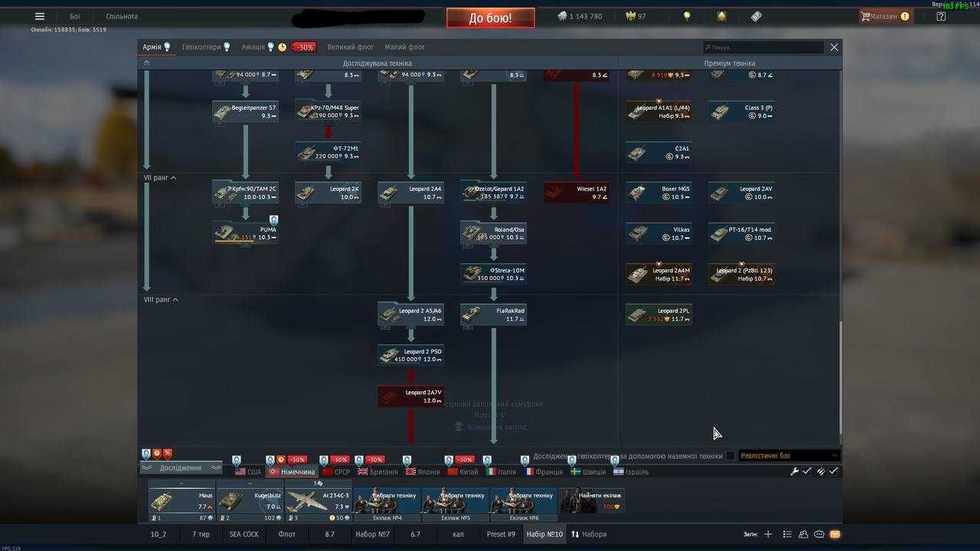The height and width of the screenshot is (551, 980).
Task: Select the FlaRakRad vehicle
Action: (493, 315)
